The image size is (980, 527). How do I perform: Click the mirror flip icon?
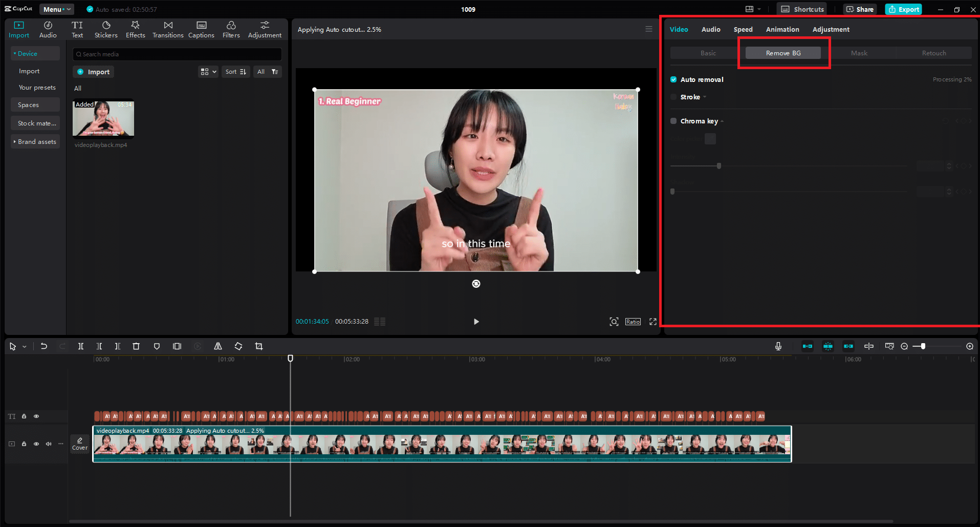(x=218, y=346)
